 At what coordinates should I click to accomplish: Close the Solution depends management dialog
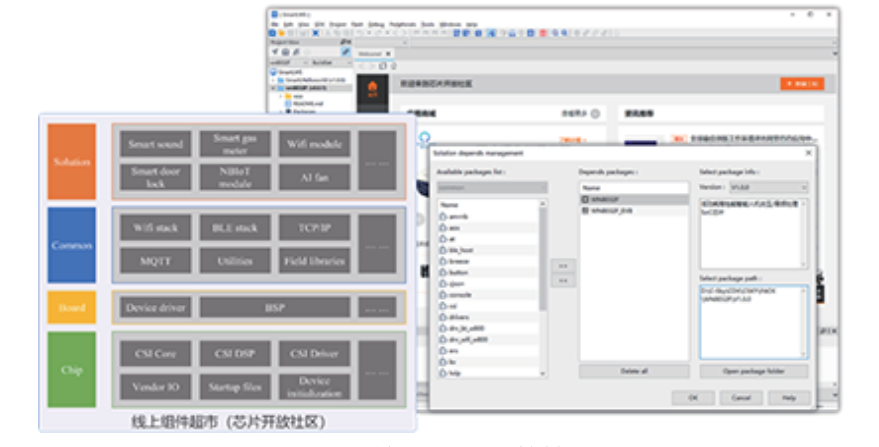click(808, 153)
